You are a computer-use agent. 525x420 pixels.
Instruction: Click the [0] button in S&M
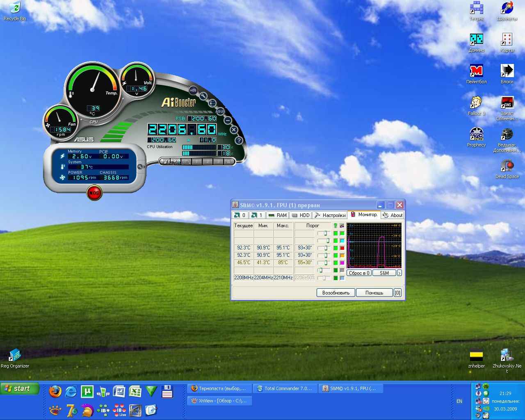point(397,293)
